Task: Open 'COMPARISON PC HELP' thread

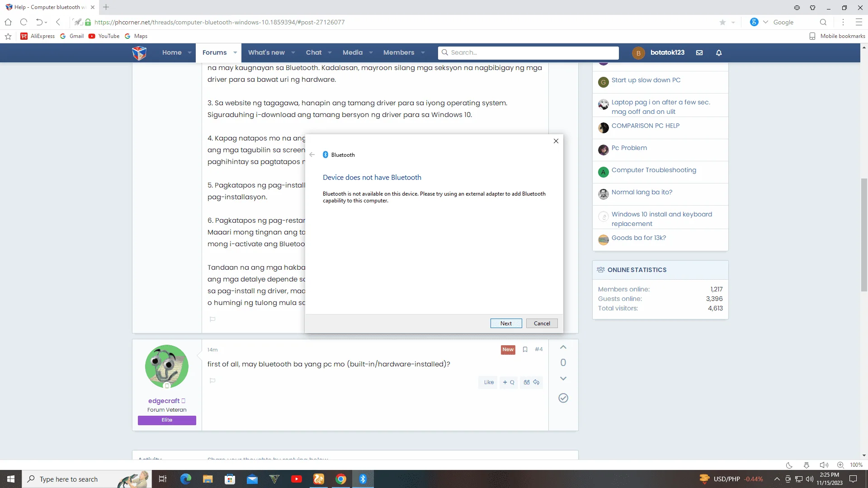Action: (645, 126)
